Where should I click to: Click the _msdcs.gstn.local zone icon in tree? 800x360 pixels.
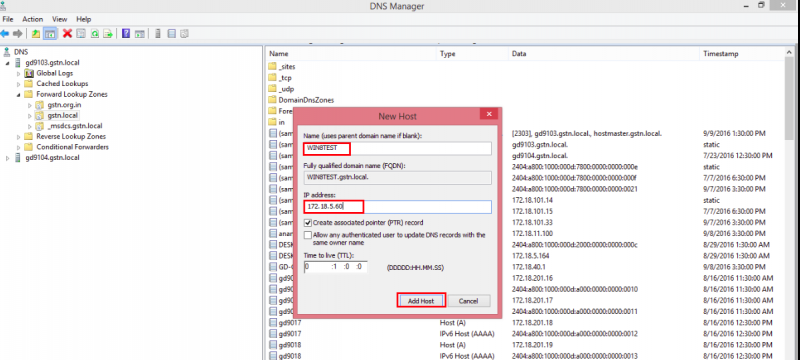40,126
